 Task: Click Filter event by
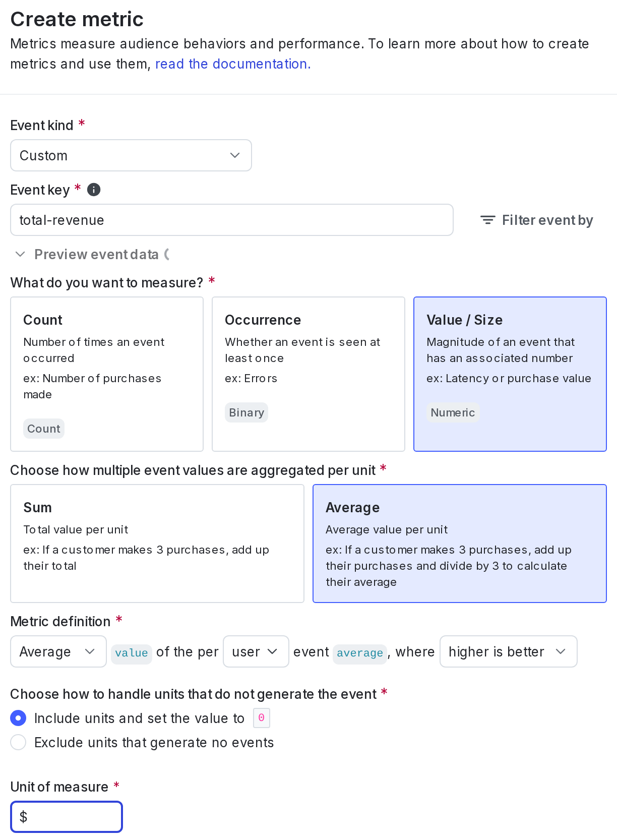tap(547, 220)
